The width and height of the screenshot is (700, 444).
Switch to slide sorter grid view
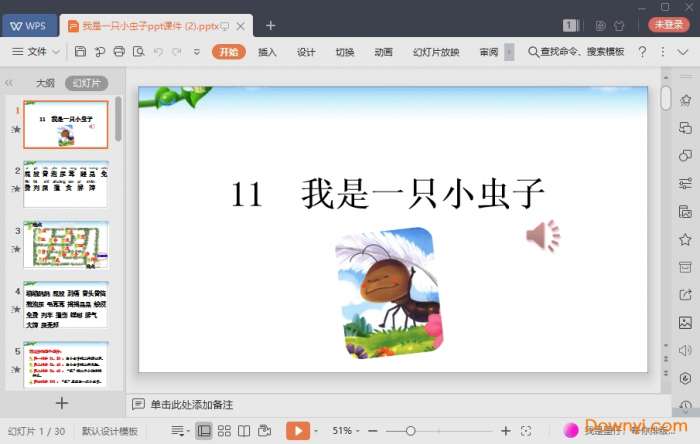(224, 431)
